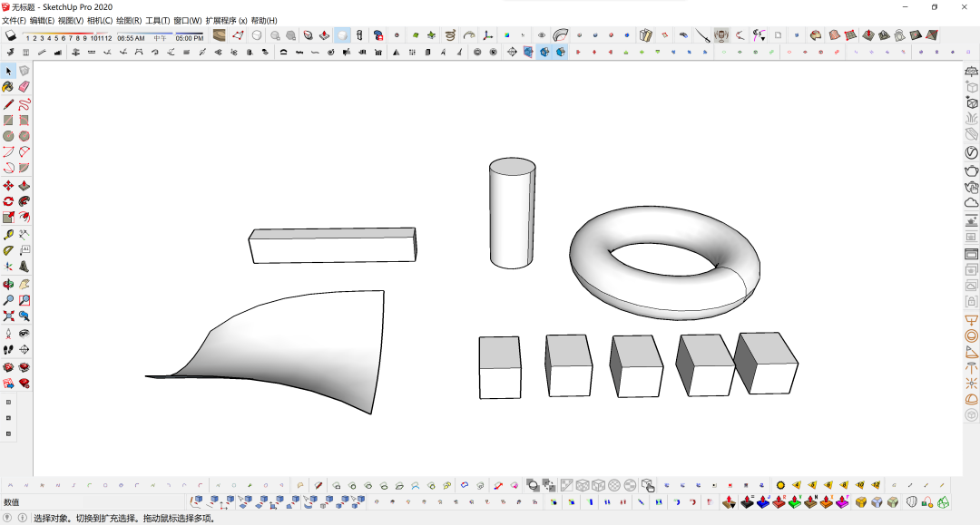The height and width of the screenshot is (525, 980).
Task: Activate the Paint Bucket tool
Action: click(x=8, y=87)
